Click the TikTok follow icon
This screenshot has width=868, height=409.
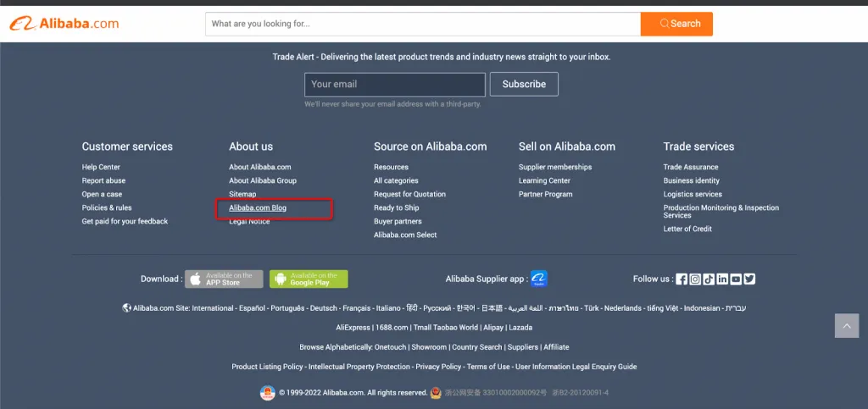pos(709,279)
